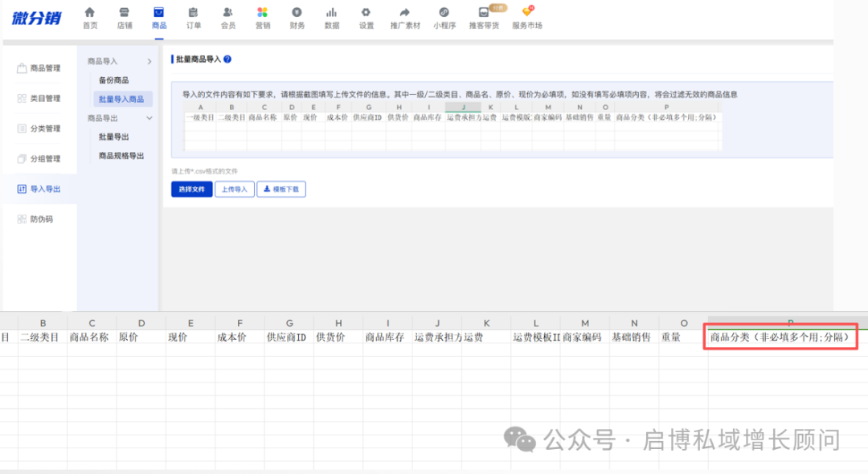Go to 防伪码 in the left sidebar
Image resolution: width=868 pixels, height=474 pixels.
click(42, 219)
